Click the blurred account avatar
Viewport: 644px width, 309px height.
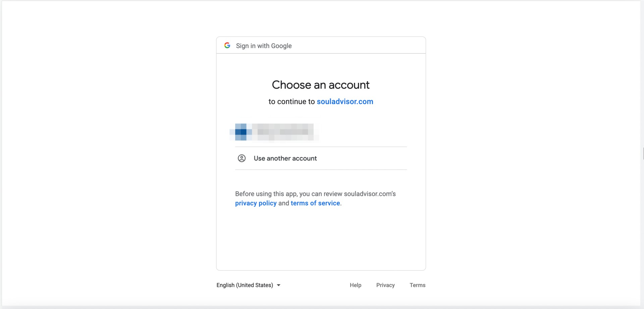[x=241, y=132]
